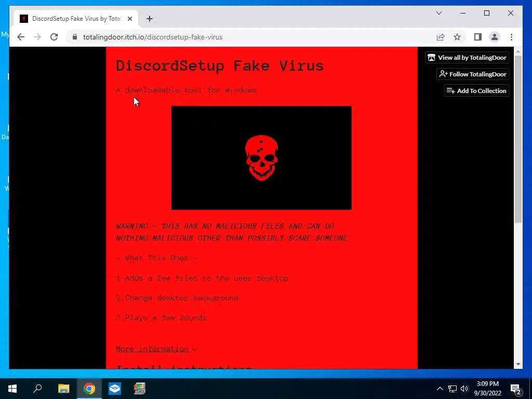This screenshot has height=399, width=532.
Task: Minimize the Chrome window
Action: (x=463, y=13)
